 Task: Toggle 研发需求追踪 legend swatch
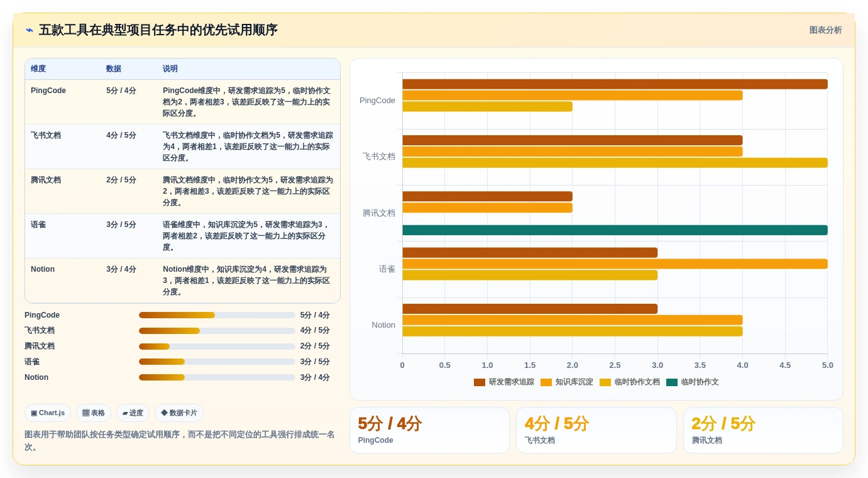coord(480,382)
